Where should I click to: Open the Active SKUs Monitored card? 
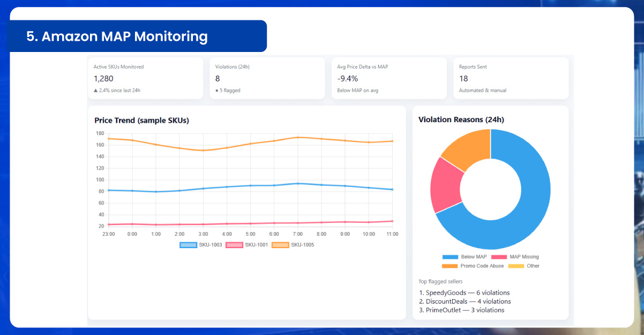(x=145, y=78)
